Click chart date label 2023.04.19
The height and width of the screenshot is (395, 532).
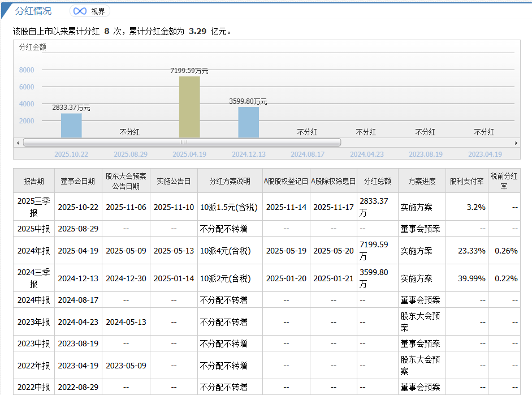tap(485, 154)
